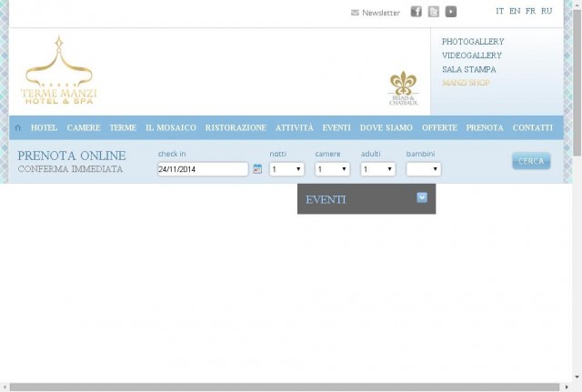582x392 pixels.
Task: Click the home icon in the navigation bar
Action: coord(17,127)
